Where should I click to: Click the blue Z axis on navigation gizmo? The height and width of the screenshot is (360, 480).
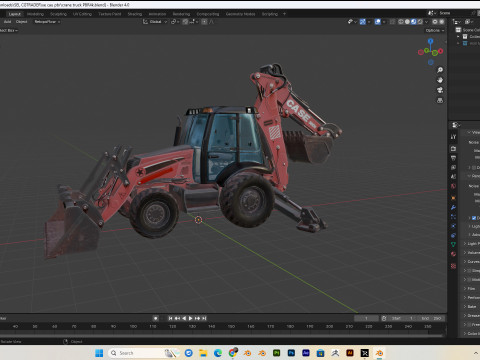(x=431, y=41)
